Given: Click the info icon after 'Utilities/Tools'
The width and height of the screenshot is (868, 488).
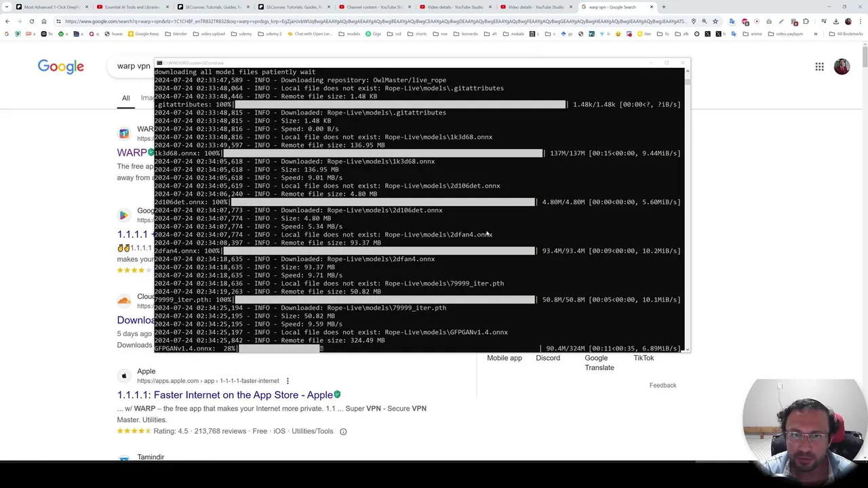Looking at the screenshot, I should [x=343, y=432].
